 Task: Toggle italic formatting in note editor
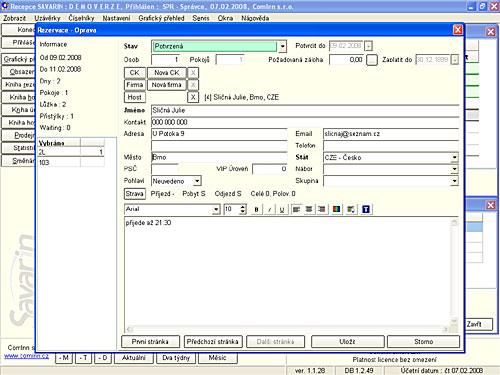click(269, 209)
